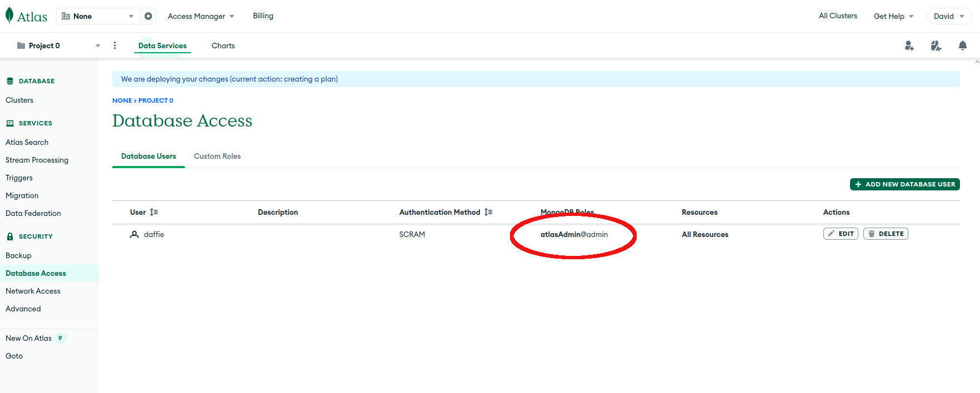Click the daffie username cell

[x=154, y=235]
